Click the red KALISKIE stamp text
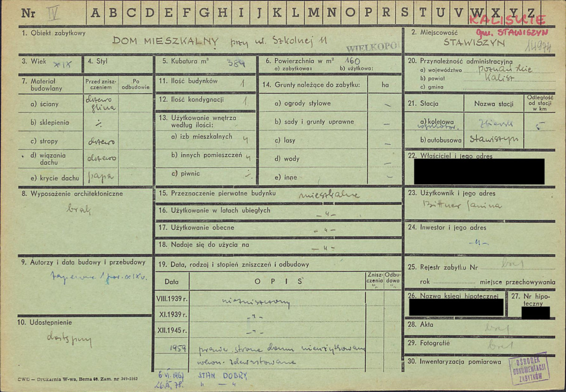 [507, 21]
